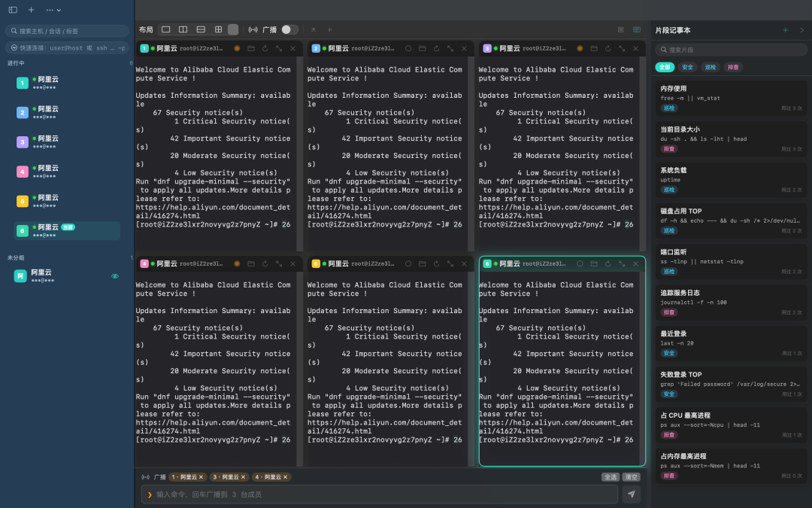Select session 4 阿里云 in sidebar

(68, 172)
